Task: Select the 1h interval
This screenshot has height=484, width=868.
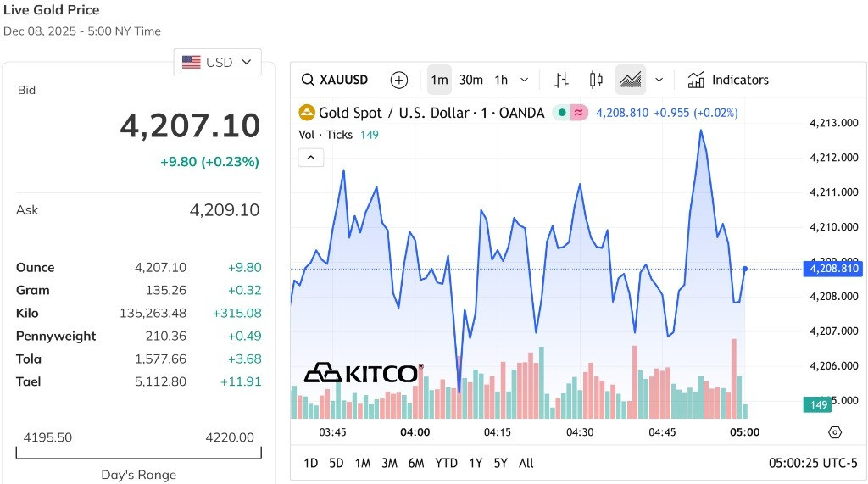Action: tap(501, 80)
